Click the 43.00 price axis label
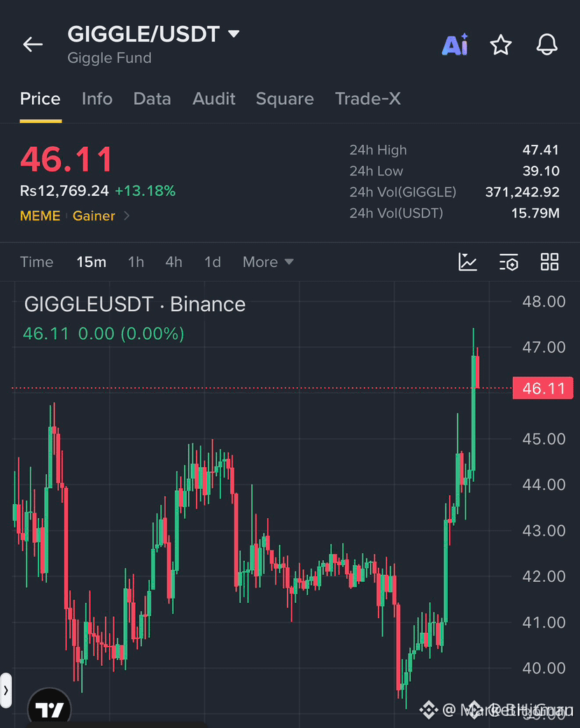The height and width of the screenshot is (728, 580). click(544, 531)
